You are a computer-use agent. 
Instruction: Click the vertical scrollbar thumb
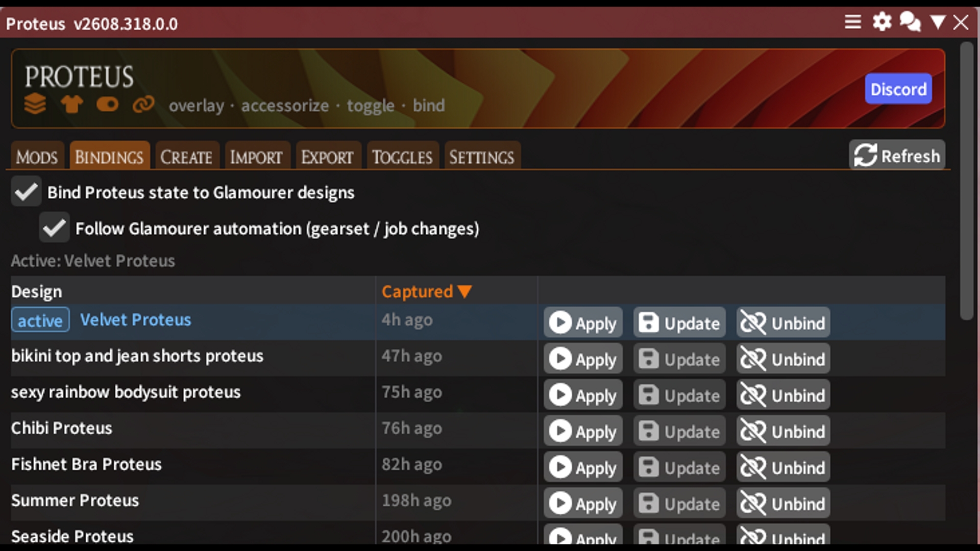[966, 181]
